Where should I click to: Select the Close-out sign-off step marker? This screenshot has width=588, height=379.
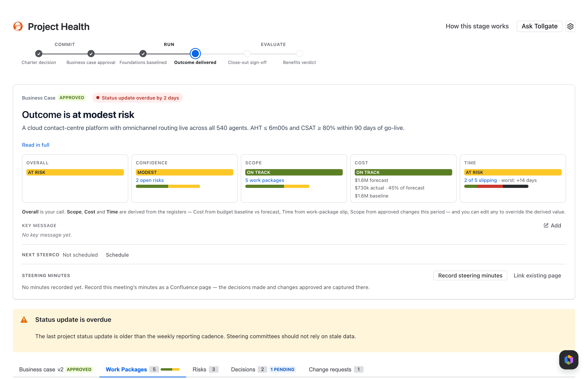[247, 53]
